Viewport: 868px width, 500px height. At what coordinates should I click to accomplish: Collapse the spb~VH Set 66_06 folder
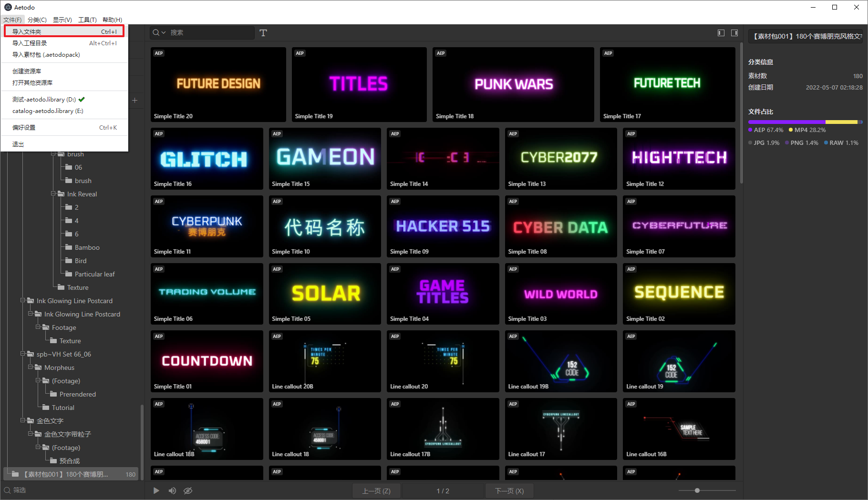pos(22,354)
